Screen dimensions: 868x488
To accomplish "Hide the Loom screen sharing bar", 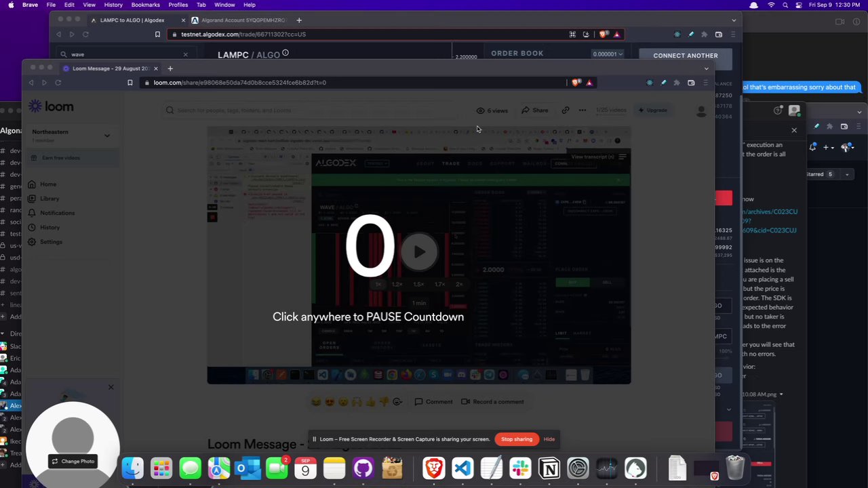I will point(549,439).
